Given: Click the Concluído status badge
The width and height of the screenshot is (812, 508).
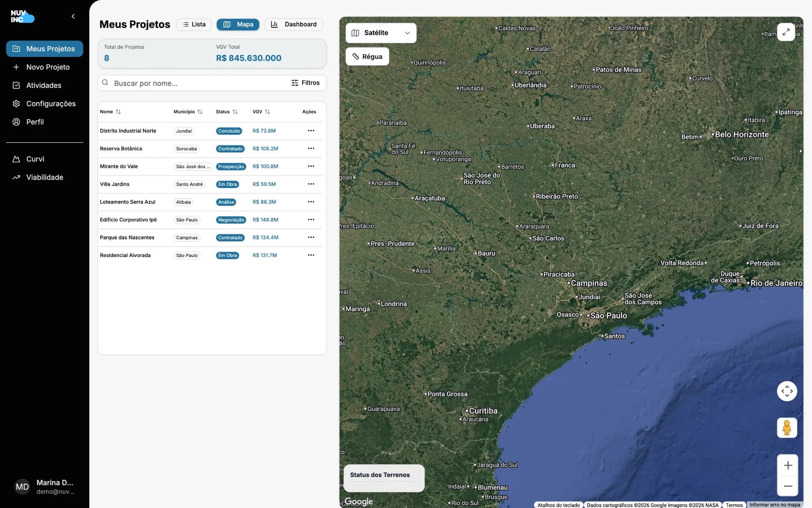Looking at the screenshot, I should [x=229, y=131].
